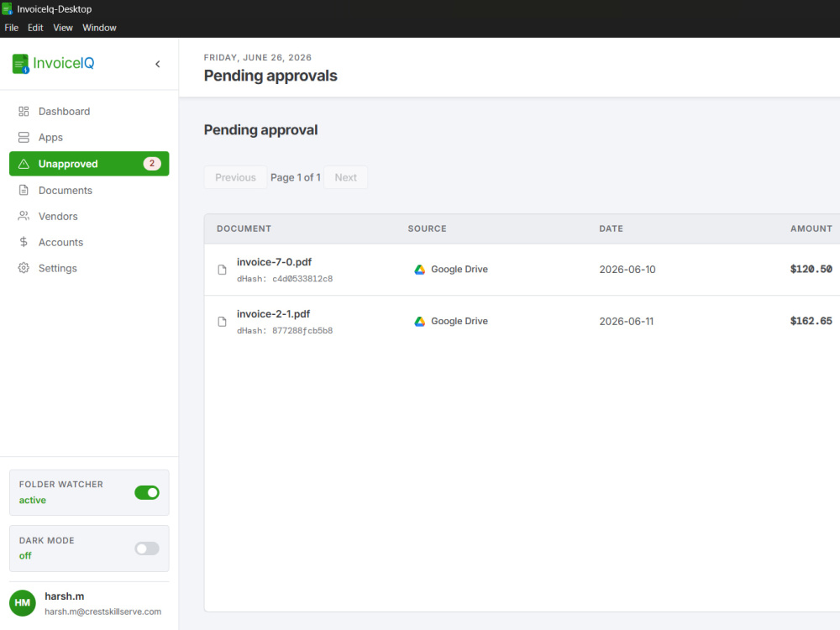Click the Friday, June 26, 2026 date

coord(258,57)
